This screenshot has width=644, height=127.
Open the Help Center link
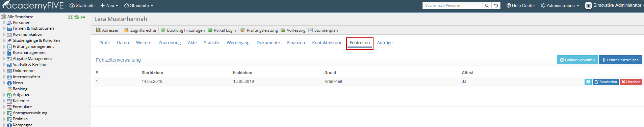[x=521, y=5]
